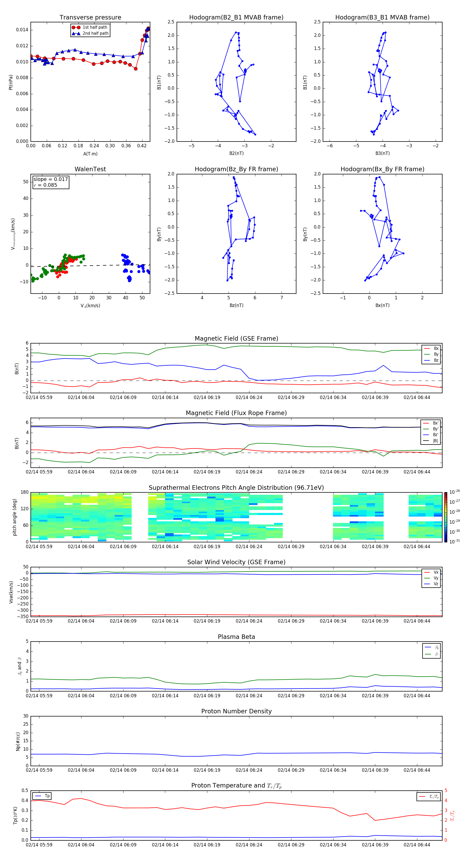Click the '2nd half path' legend entry
Screen dimensions: 473x868
tap(91, 33)
